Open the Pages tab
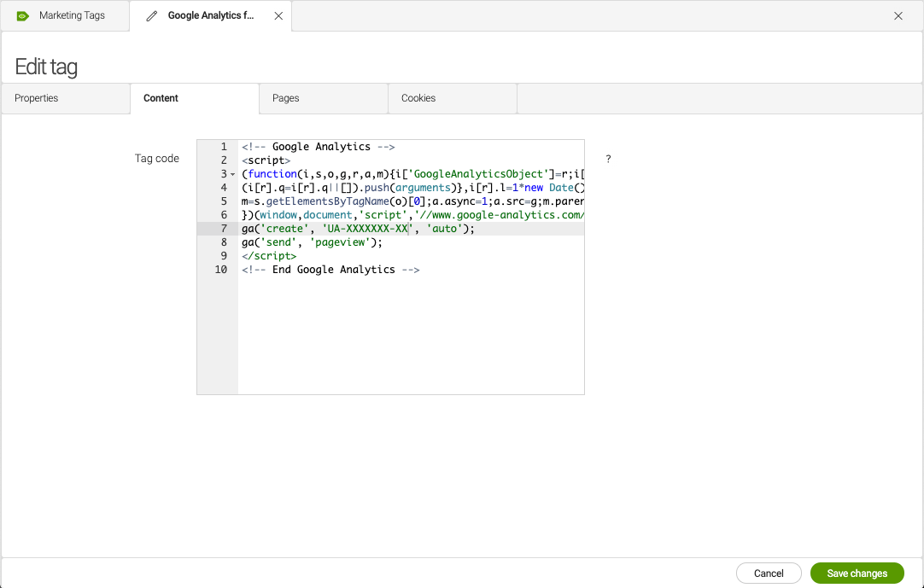924x588 pixels. pyautogui.click(x=285, y=98)
